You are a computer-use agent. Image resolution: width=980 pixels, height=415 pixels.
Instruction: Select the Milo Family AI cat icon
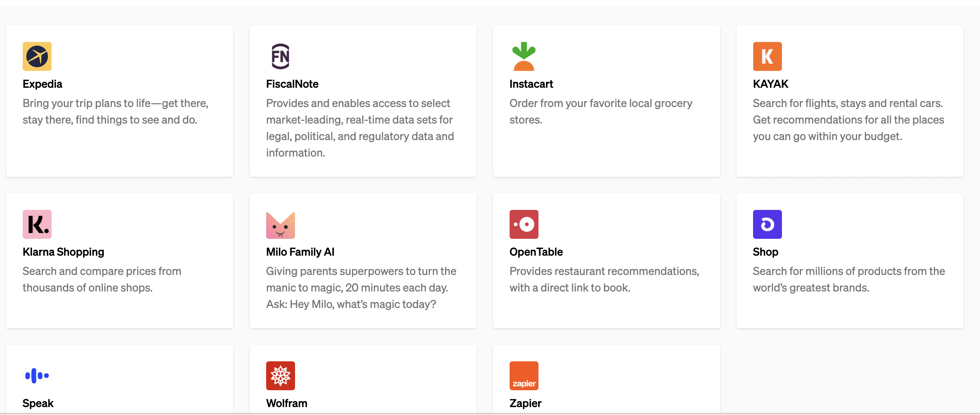click(x=280, y=225)
